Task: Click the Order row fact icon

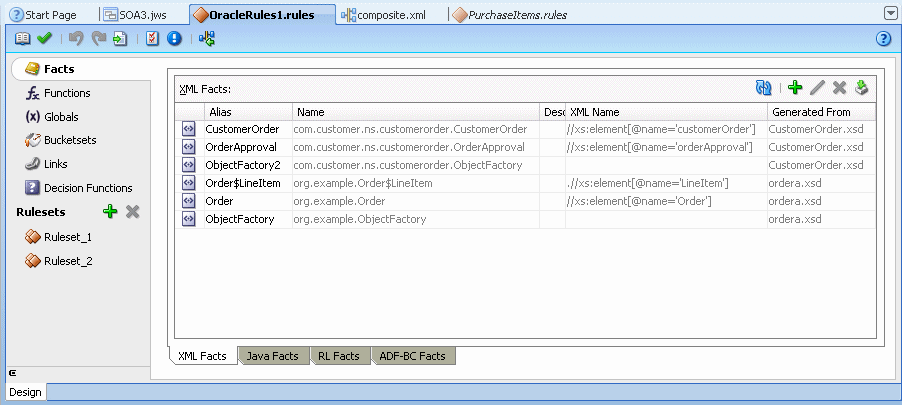Action: click(189, 201)
